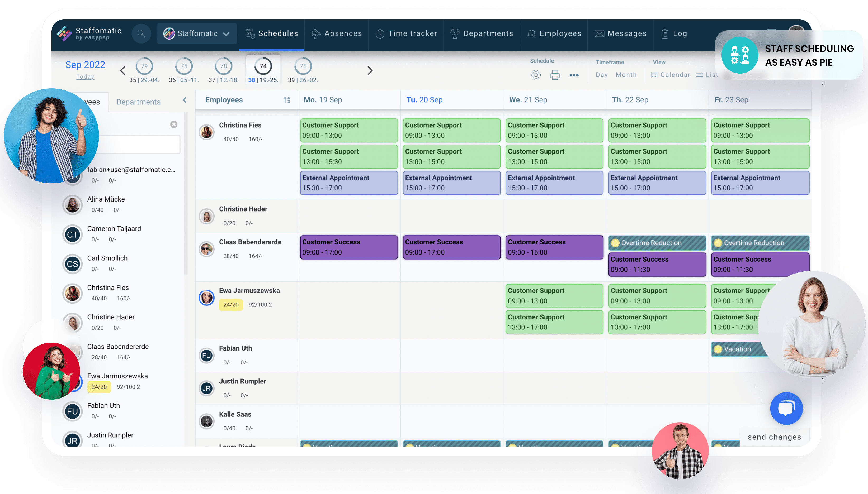
Task: Click the print schedule icon
Action: pos(555,75)
